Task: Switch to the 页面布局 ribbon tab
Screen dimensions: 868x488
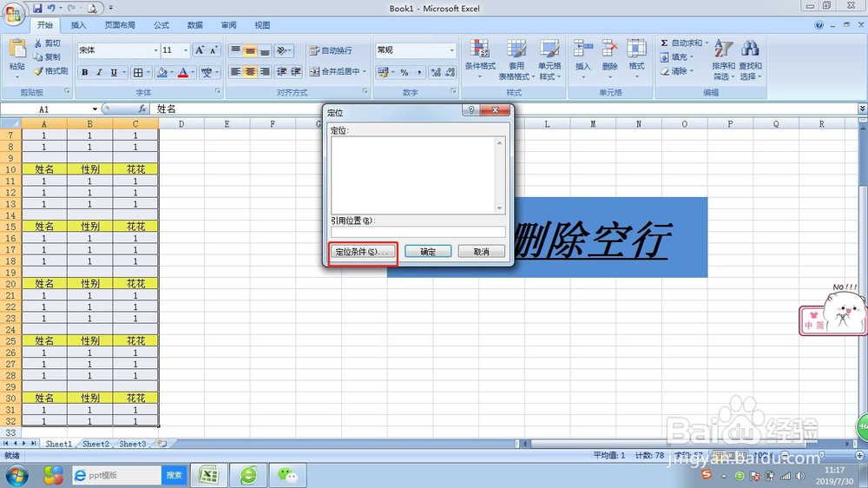Action: click(120, 25)
